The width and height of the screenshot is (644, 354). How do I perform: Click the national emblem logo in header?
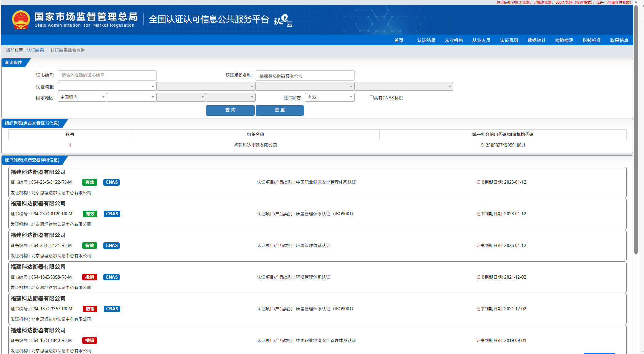coord(21,20)
